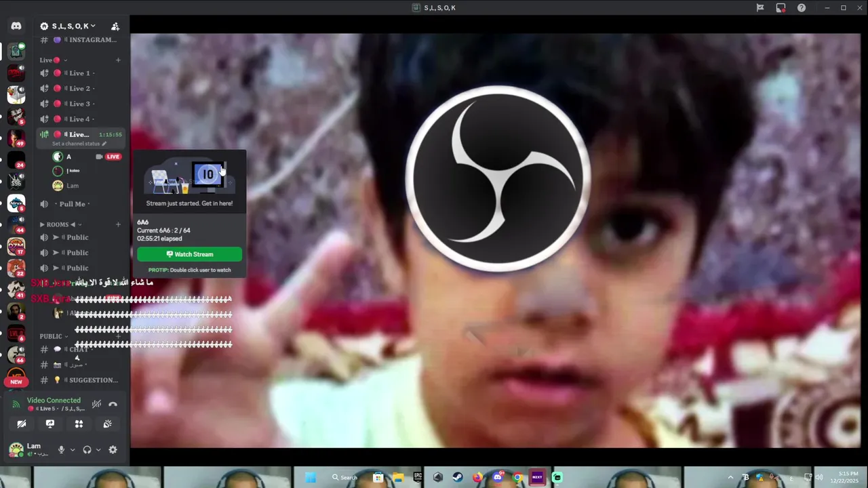Join the Pull Me voice channel
This screenshot has width=868, height=488.
(x=80, y=204)
